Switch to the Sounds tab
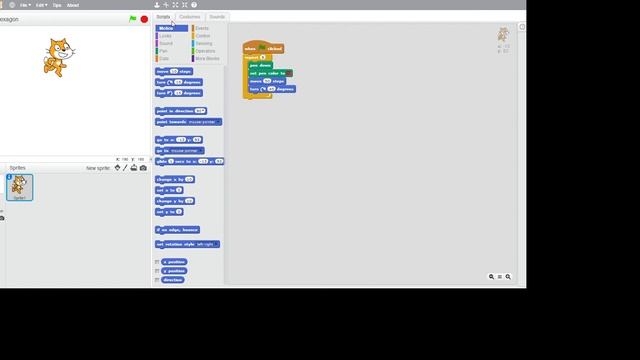640x360 pixels. [x=217, y=17]
